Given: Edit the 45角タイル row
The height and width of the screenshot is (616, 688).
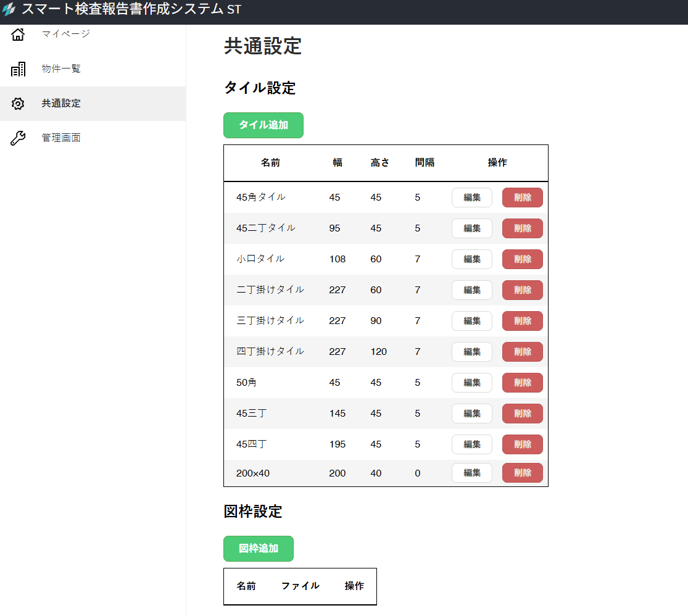Looking at the screenshot, I should tap(471, 198).
